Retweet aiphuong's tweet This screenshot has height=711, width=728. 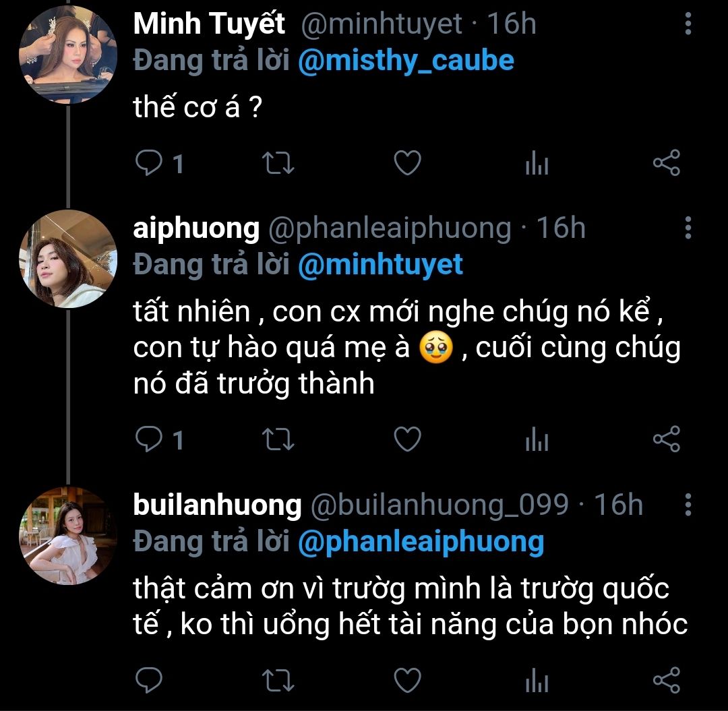(278, 440)
